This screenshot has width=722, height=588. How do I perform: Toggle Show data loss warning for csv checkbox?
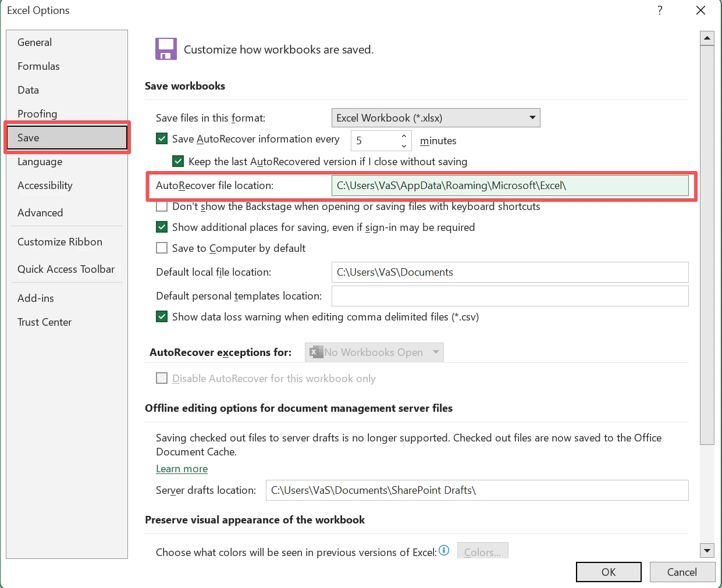pos(162,317)
